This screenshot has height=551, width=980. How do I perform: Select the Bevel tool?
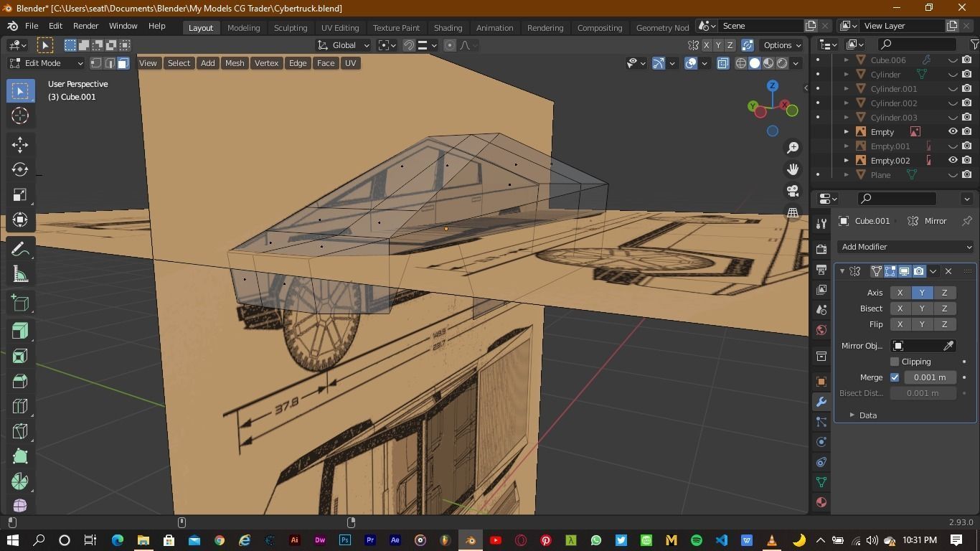[20, 381]
